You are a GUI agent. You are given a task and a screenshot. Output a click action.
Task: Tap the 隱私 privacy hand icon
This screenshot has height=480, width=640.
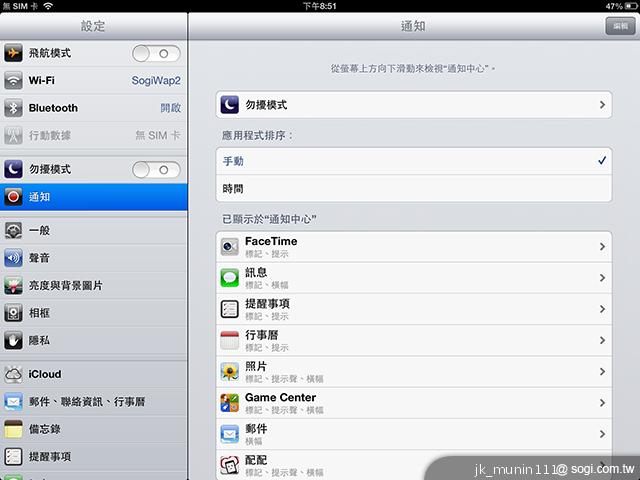tap(13, 340)
